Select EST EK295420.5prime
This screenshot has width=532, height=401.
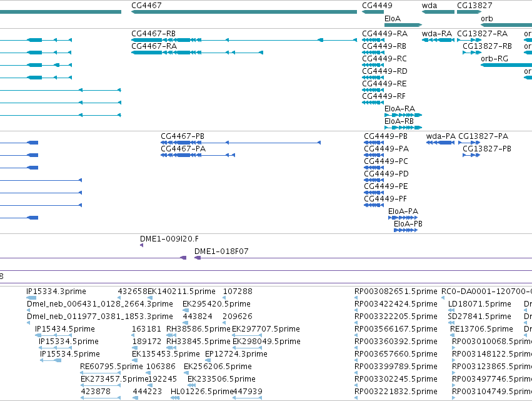(x=186, y=310)
